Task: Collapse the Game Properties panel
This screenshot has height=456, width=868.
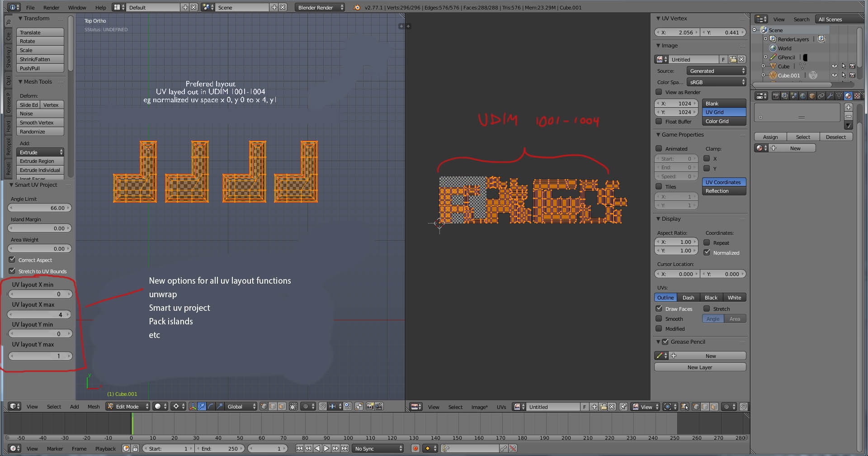Action: tap(659, 134)
